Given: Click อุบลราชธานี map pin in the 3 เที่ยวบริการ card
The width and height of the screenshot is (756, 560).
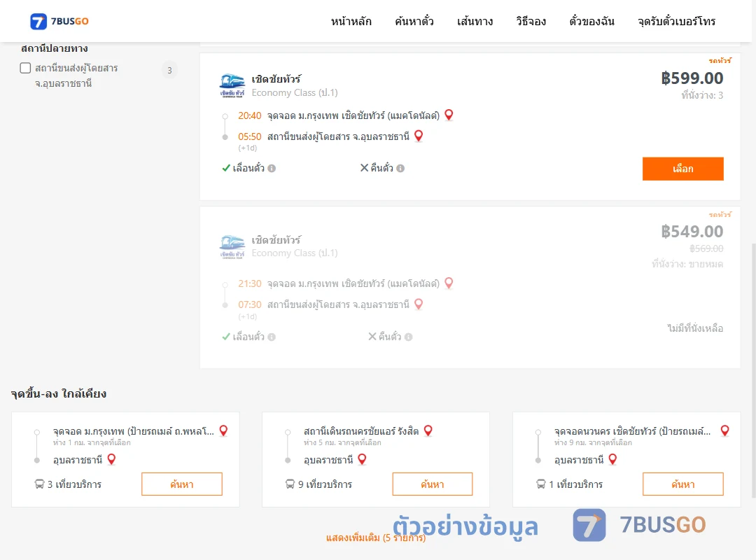Looking at the screenshot, I should pos(111,459).
